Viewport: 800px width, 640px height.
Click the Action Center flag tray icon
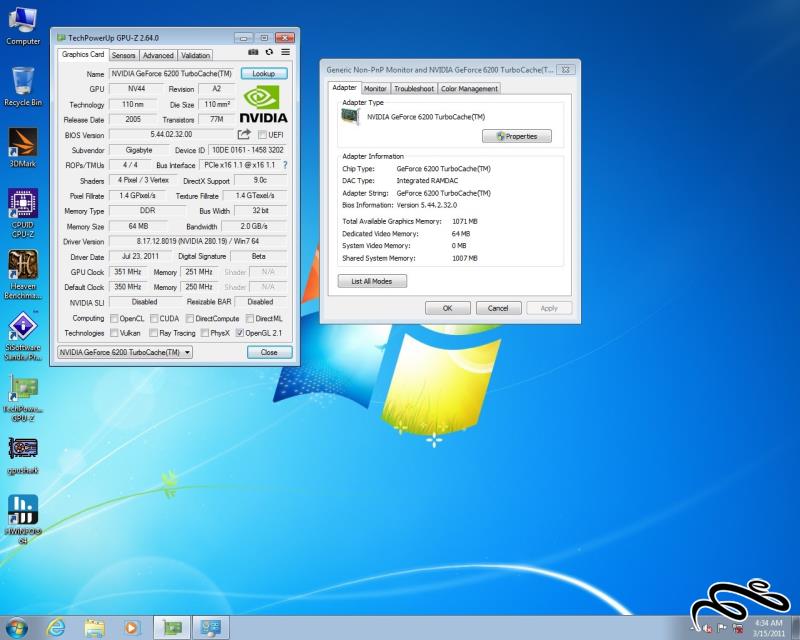(722, 628)
